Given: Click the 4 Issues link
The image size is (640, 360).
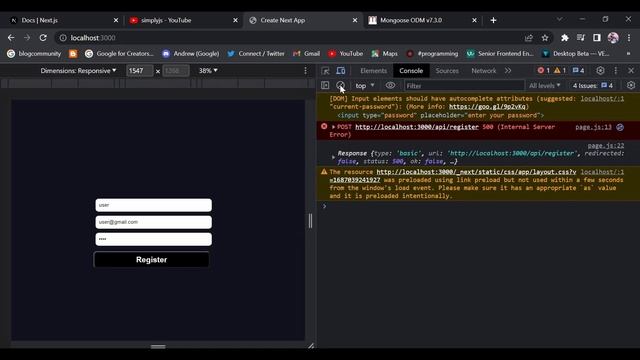Looking at the screenshot, I should tap(593, 85).
